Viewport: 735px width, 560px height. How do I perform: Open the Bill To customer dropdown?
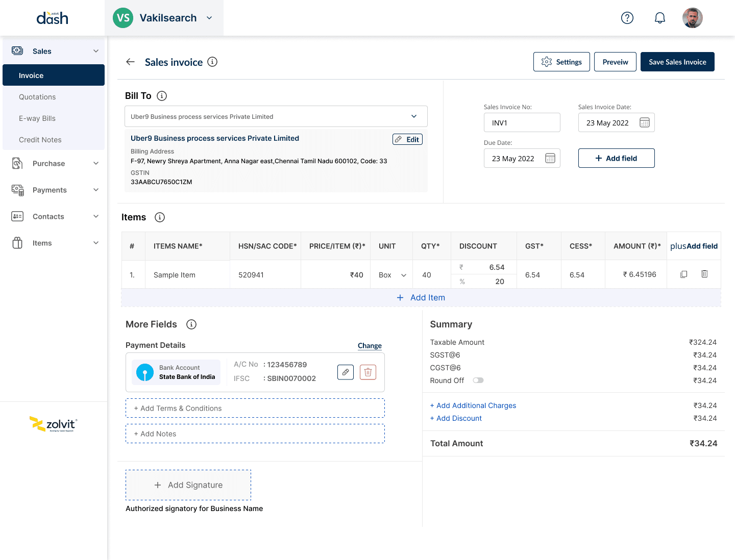coord(276,116)
